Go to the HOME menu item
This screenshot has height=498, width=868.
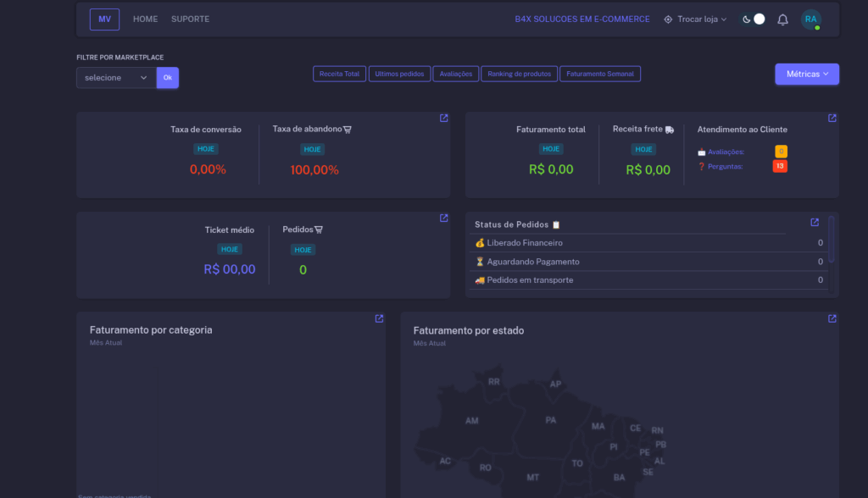145,19
